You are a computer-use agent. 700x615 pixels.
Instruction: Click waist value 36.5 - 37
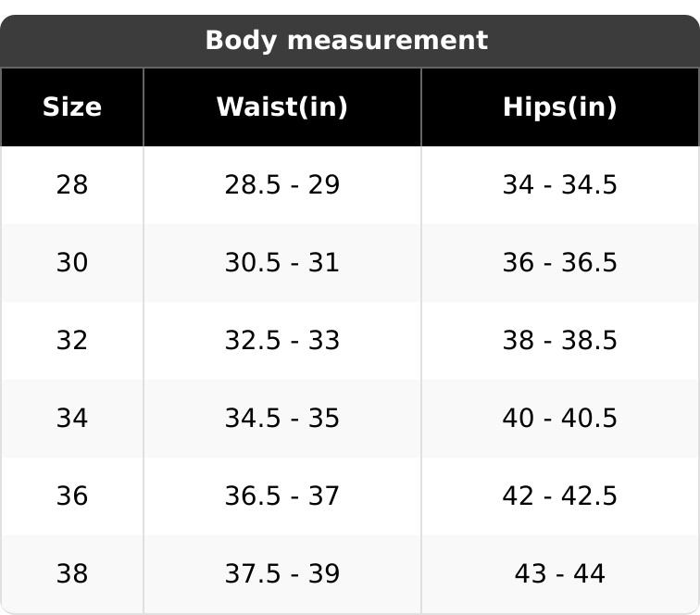click(x=281, y=496)
